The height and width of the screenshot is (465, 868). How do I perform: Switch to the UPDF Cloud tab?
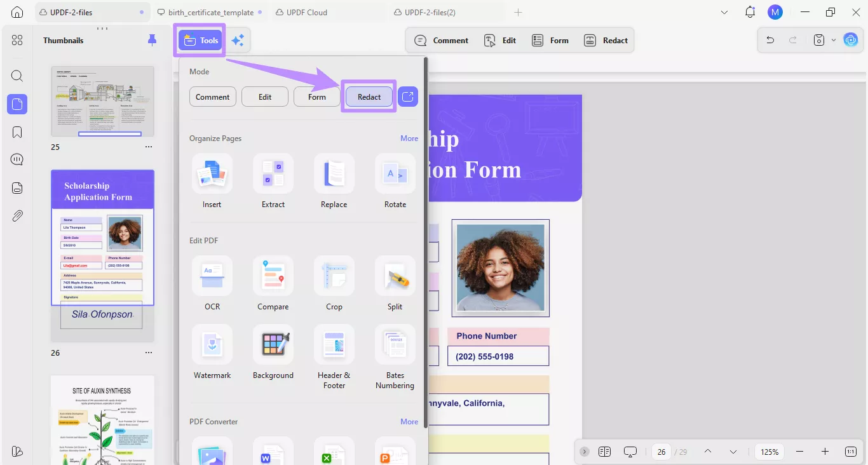tap(329, 12)
